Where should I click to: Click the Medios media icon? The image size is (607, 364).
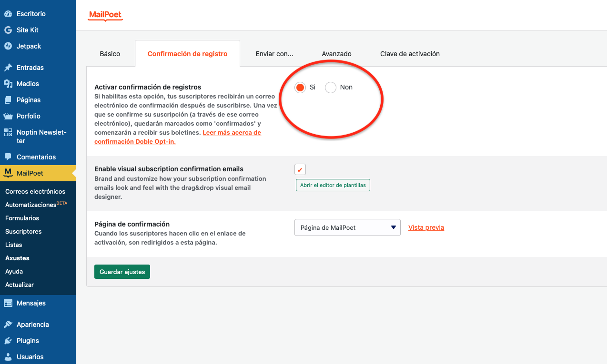pos(8,84)
